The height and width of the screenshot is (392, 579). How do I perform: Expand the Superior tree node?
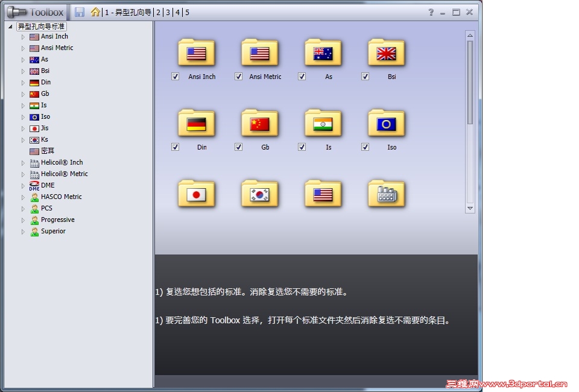point(23,232)
